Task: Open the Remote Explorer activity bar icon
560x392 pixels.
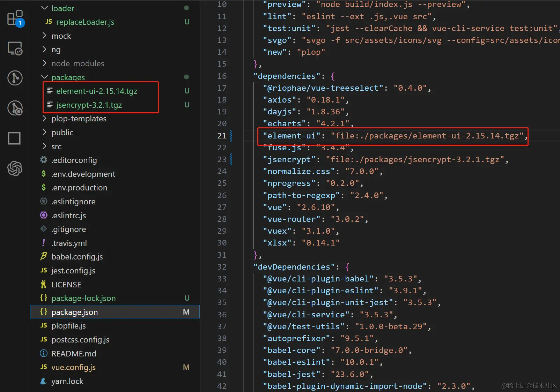Action: (15, 48)
